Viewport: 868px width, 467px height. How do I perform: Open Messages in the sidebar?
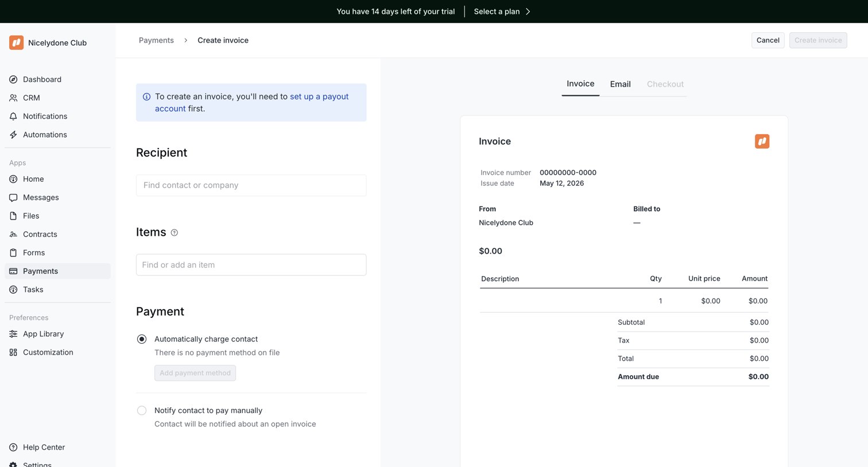pyautogui.click(x=57, y=197)
